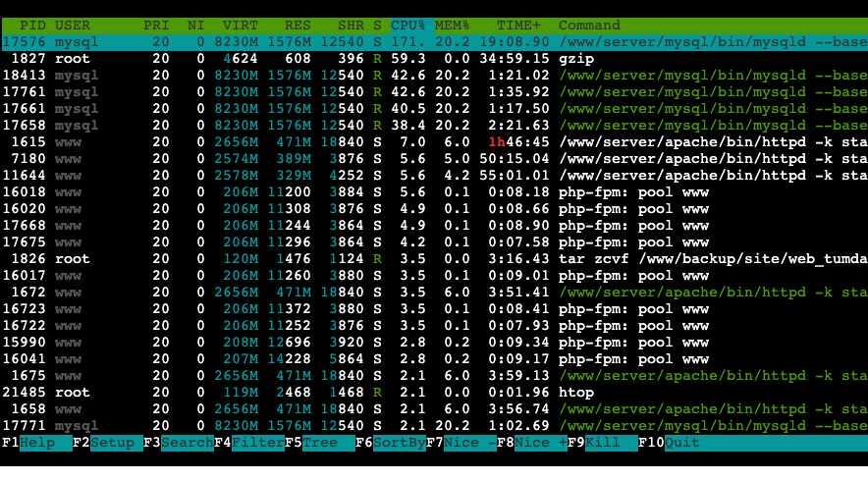Click the 0:01.96 time of htop
This screenshot has width=868, height=481.
518,393
